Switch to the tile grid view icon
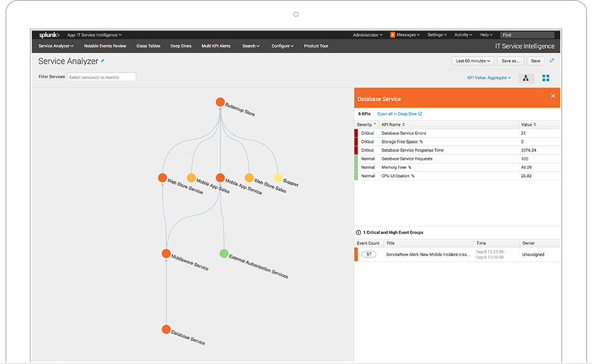The height and width of the screenshot is (364, 592). coord(545,78)
